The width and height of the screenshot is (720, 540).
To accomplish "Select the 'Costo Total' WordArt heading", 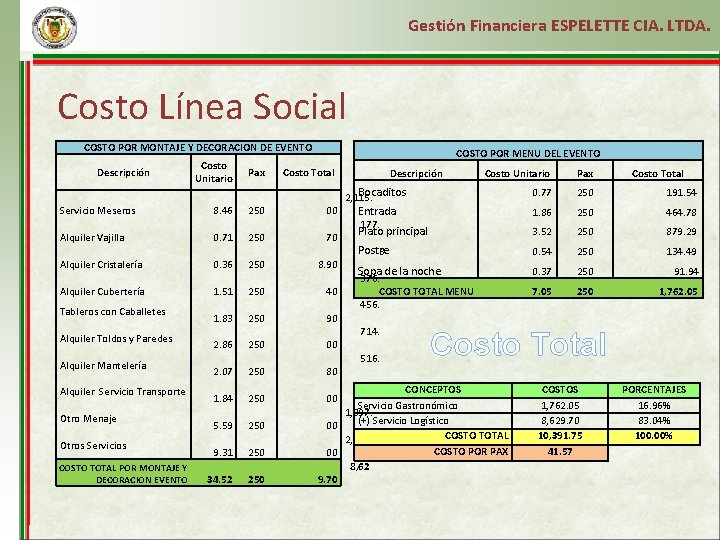I will (518, 344).
